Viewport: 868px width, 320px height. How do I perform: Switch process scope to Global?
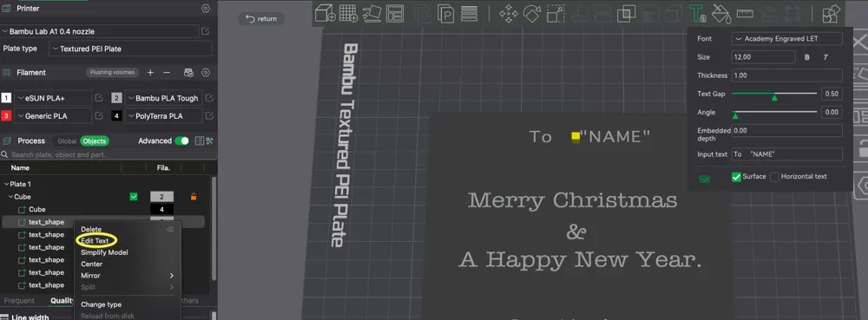(67, 141)
